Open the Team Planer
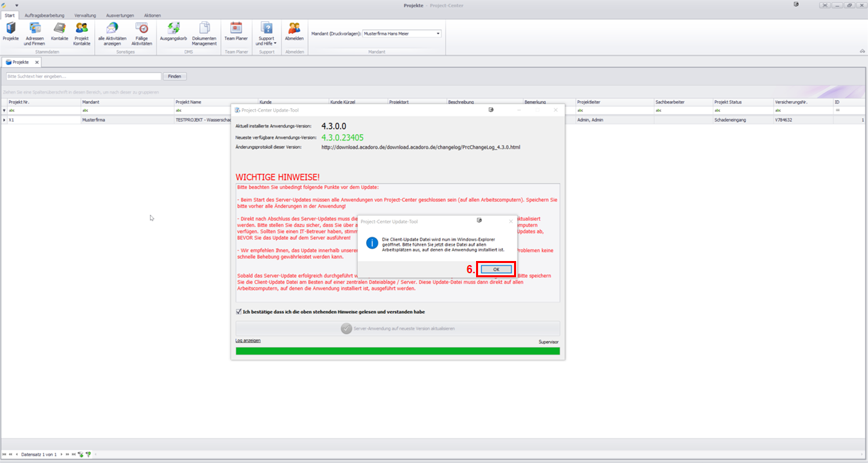Image resolution: width=868 pixels, height=463 pixels. 236,32
